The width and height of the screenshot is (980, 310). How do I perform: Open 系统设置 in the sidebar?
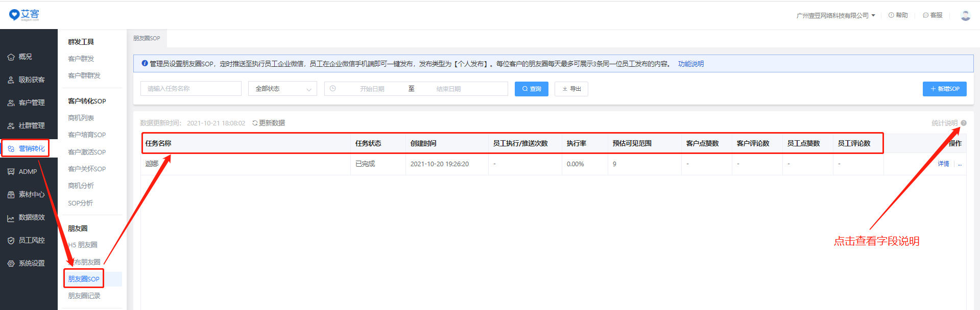pos(31,263)
